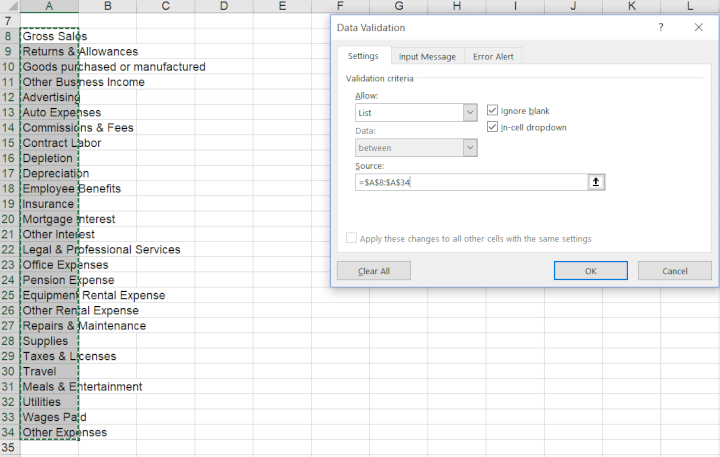Click the Mortgage Interest cell

(49, 219)
